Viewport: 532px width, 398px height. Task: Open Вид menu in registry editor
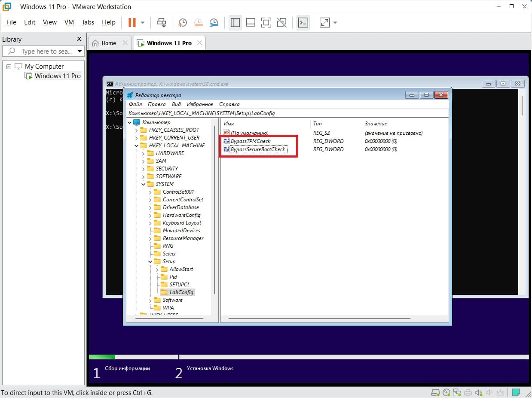tap(176, 104)
